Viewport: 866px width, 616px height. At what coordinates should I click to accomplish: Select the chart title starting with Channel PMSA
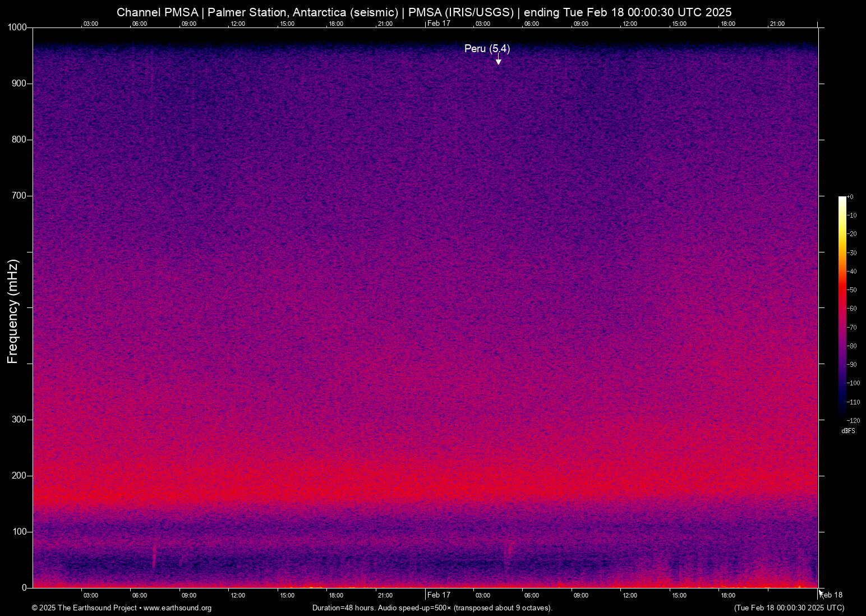[424, 12]
